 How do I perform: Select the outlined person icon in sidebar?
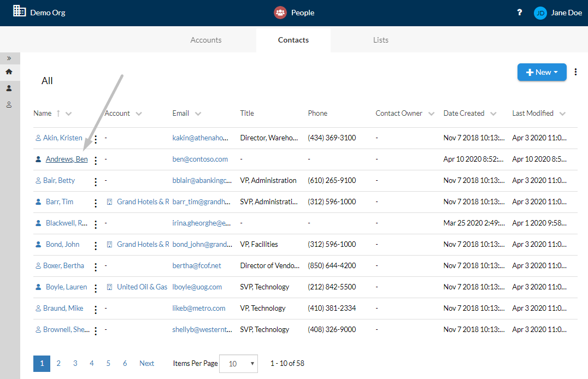[x=9, y=105]
